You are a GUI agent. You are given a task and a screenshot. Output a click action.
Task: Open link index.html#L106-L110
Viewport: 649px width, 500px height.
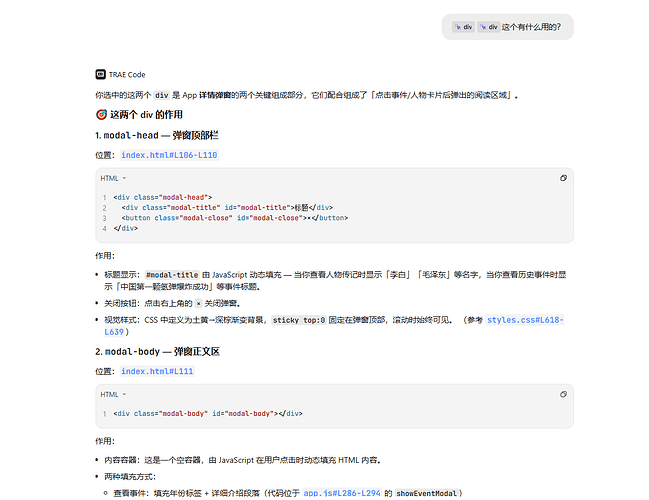(x=169, y=155)
